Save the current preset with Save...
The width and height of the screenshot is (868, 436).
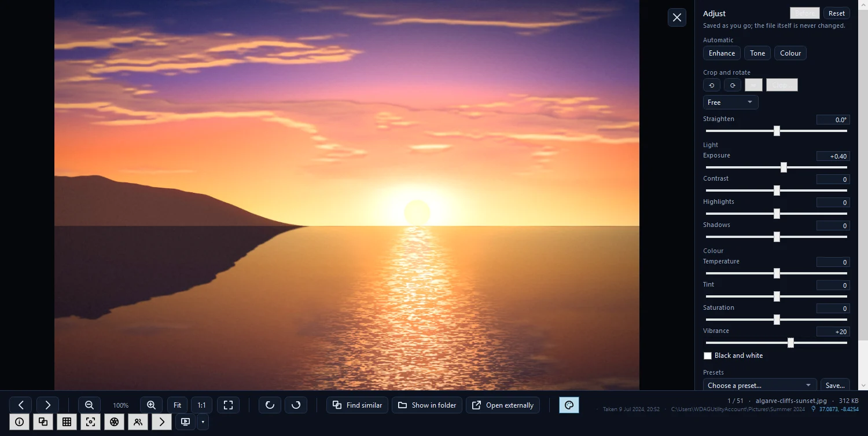coord(835,385)
